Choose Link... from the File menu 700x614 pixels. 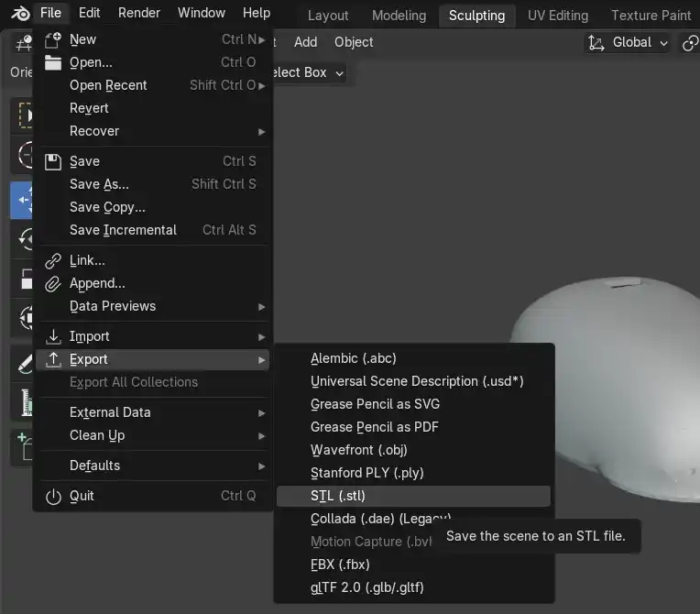click(x=152, y=261)
